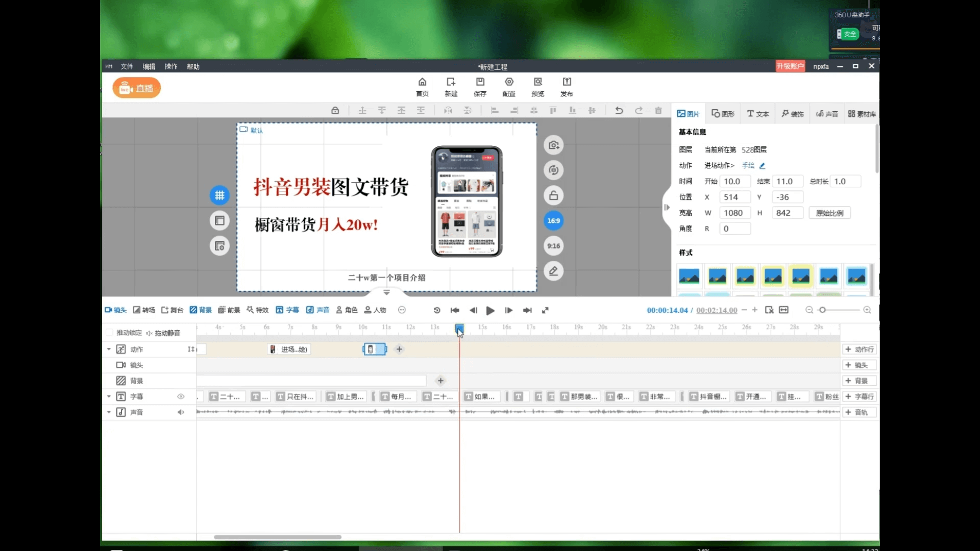Viewport: 980px width, 551px height.
Task: Click the 新建 new project icon
Action: [451, 87]
